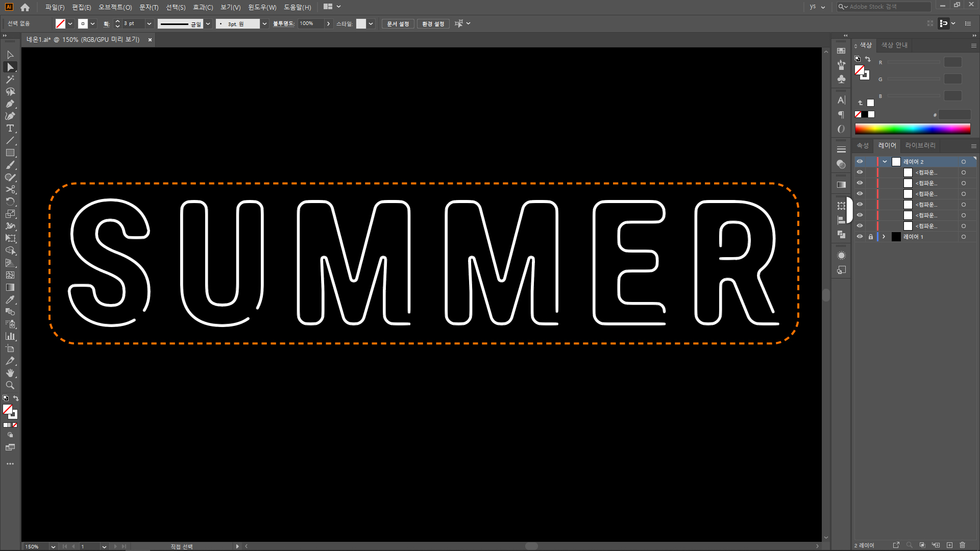Screen dimensions: 980x551
Task: Select the Pen tool
Action: pos(10,104)
